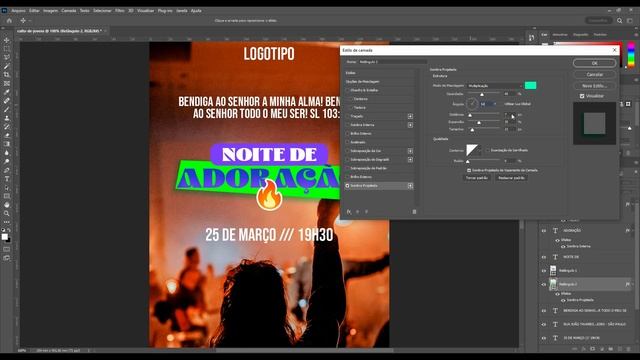
Task: Select the Rectangular Marquee tool
Action: 7,49
